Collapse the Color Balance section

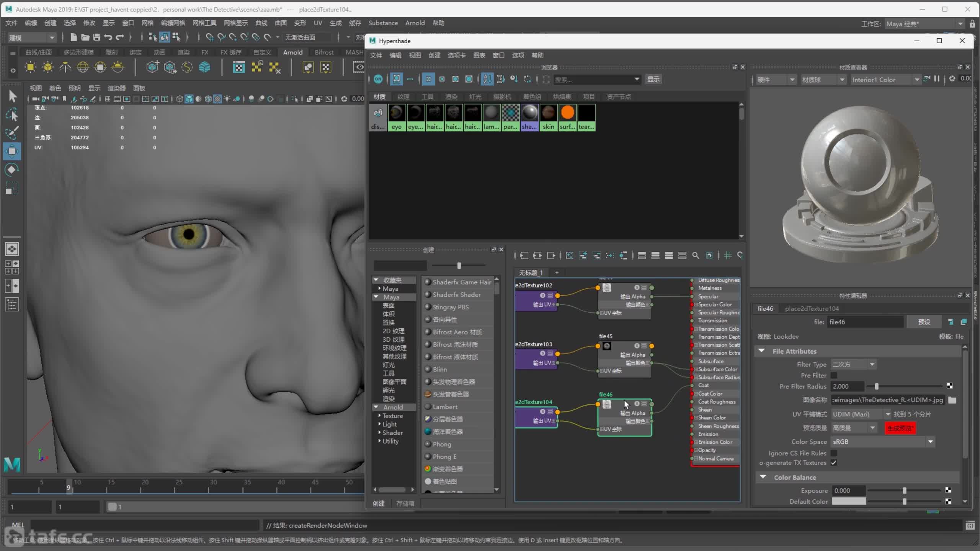click(x=763, y=477)
